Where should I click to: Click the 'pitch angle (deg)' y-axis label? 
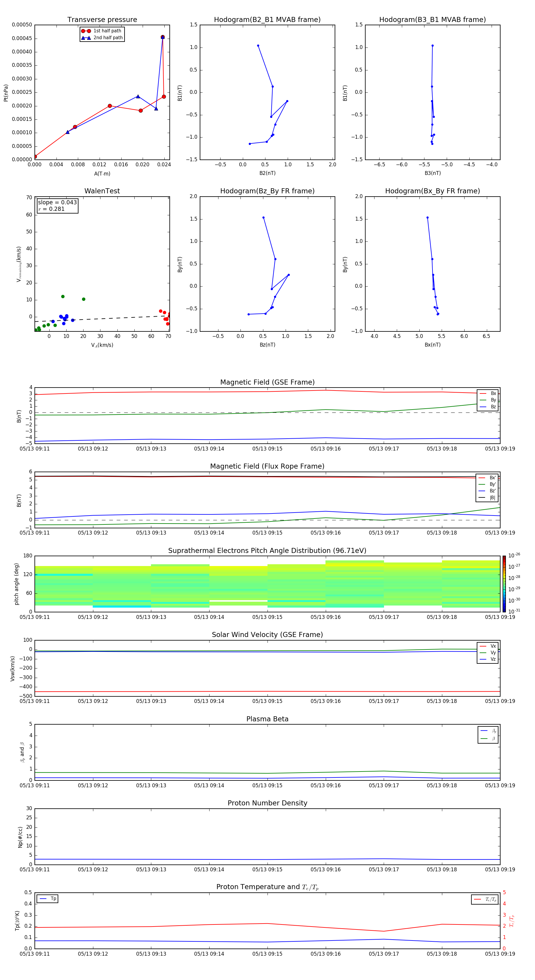16,584
